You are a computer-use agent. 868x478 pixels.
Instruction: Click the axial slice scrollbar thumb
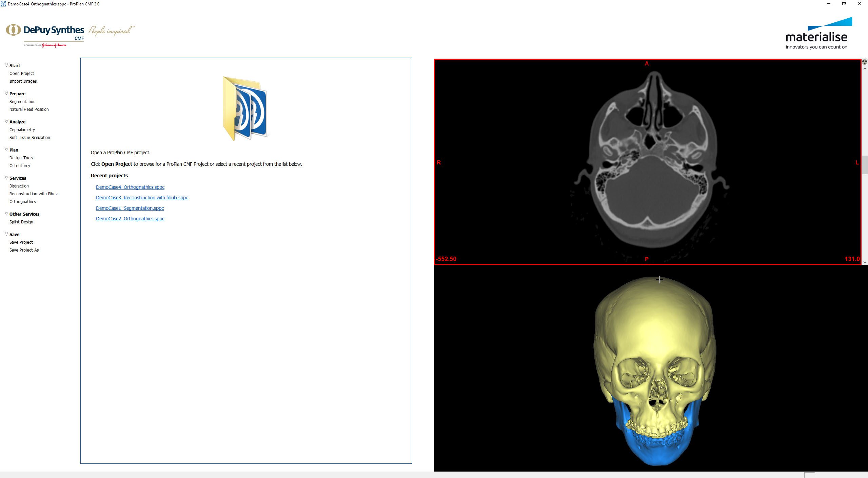point(864,164)
